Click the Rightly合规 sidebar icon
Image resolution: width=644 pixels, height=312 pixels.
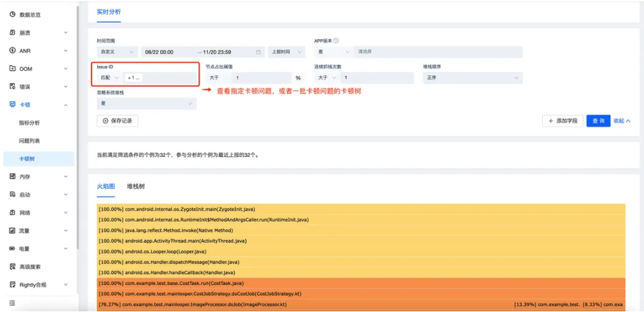12,284
